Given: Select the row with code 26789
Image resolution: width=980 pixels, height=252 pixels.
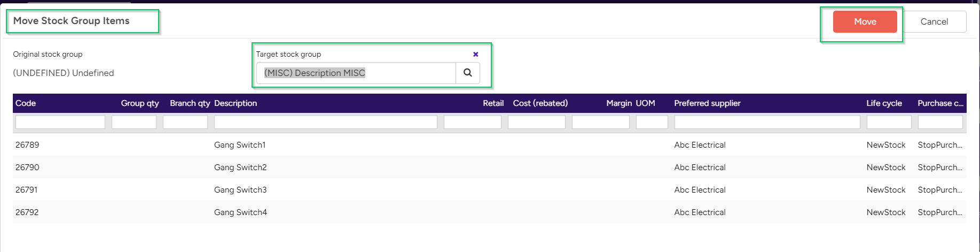Looking at the screenshot, I should (490, 145).
